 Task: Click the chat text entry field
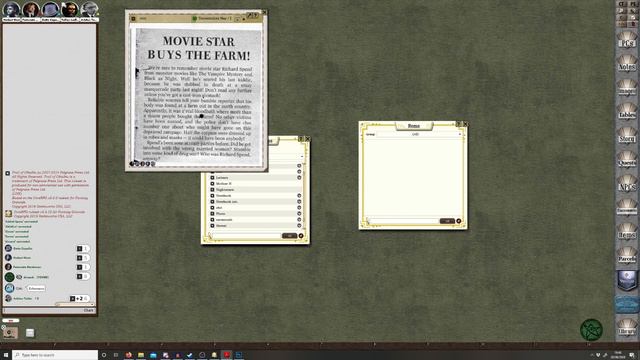coord(42,310)
